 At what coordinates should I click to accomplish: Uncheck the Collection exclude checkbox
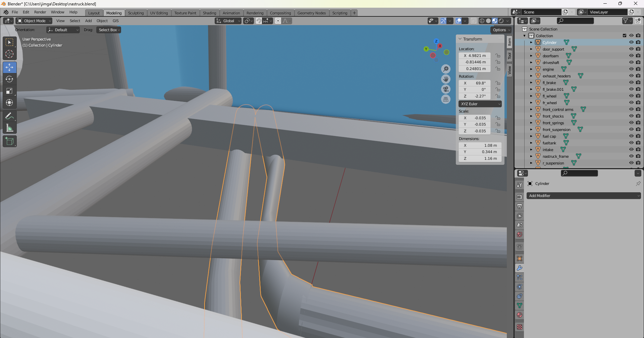(x=625, y=36)
